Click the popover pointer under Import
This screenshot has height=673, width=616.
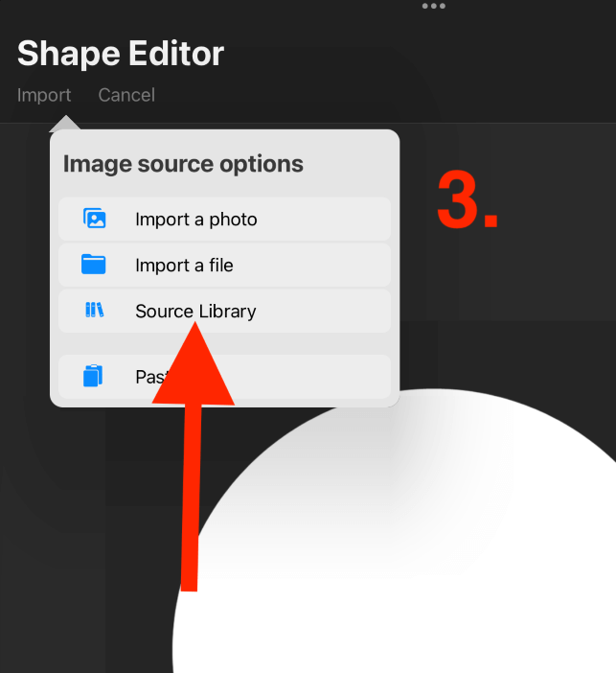65,123
